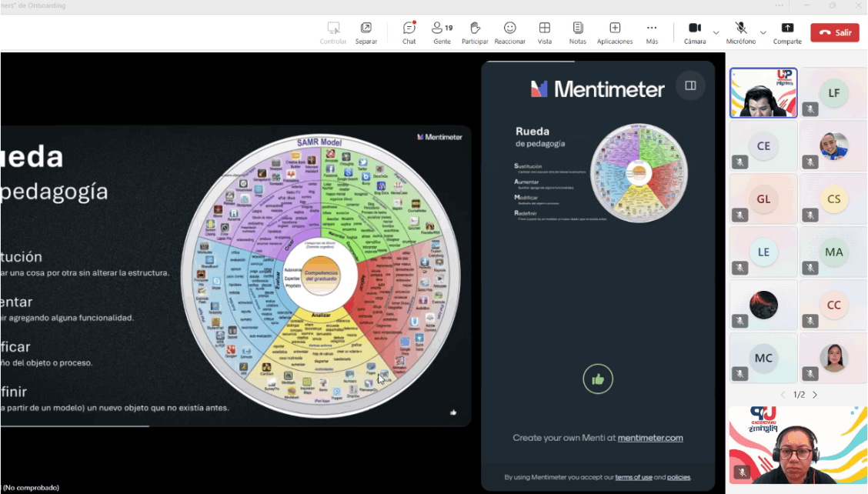Open the Reaccionar emoji menu

point(509,32)
